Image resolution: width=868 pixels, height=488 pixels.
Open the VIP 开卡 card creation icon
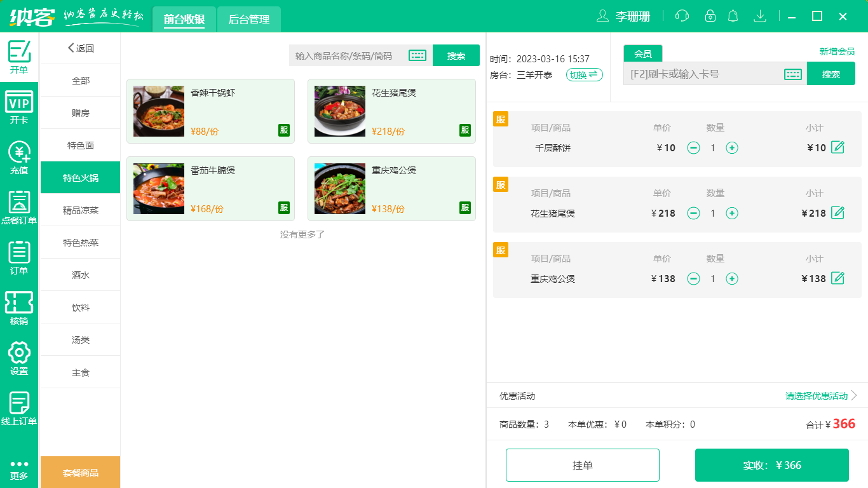click(19, 105)
